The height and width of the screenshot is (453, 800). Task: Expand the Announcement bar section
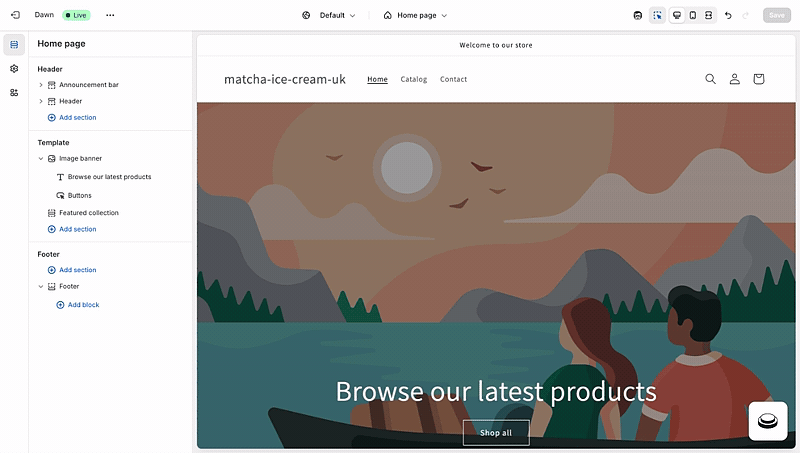41,85
